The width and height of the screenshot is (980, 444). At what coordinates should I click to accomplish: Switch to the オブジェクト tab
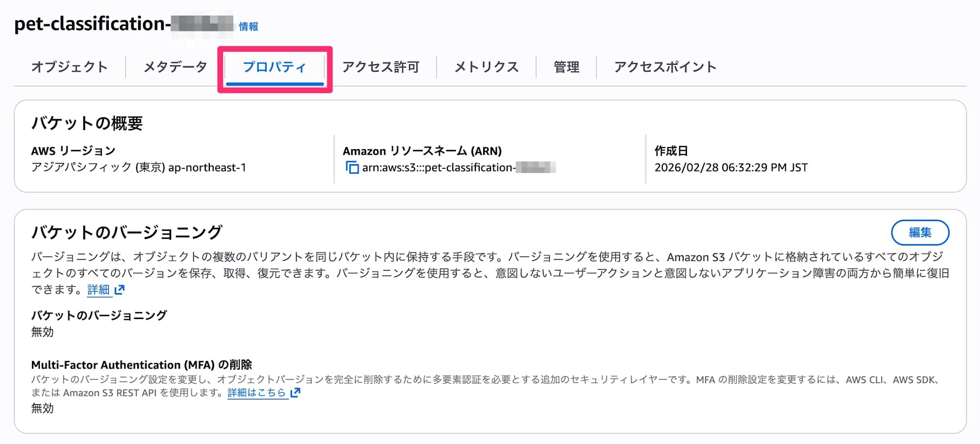70,67
